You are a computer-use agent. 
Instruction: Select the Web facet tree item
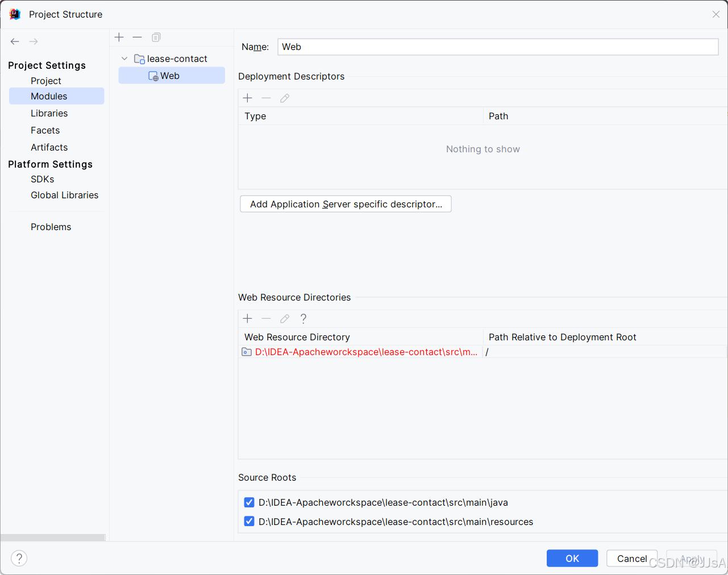coord(172,76)
